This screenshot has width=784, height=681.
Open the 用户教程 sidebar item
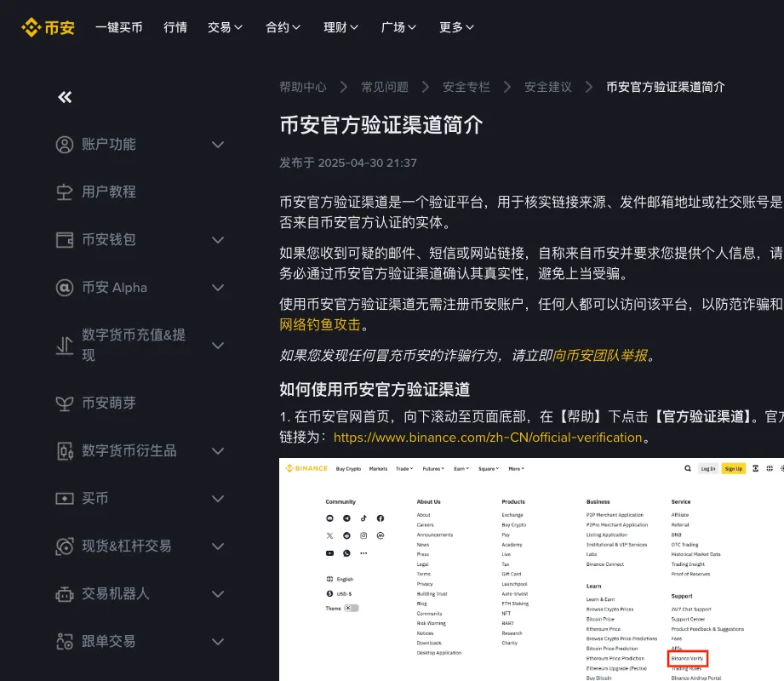pos(109,192)
